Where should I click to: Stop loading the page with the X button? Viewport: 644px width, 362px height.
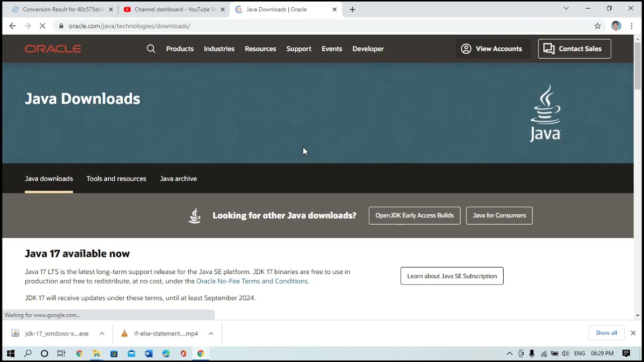42,26
